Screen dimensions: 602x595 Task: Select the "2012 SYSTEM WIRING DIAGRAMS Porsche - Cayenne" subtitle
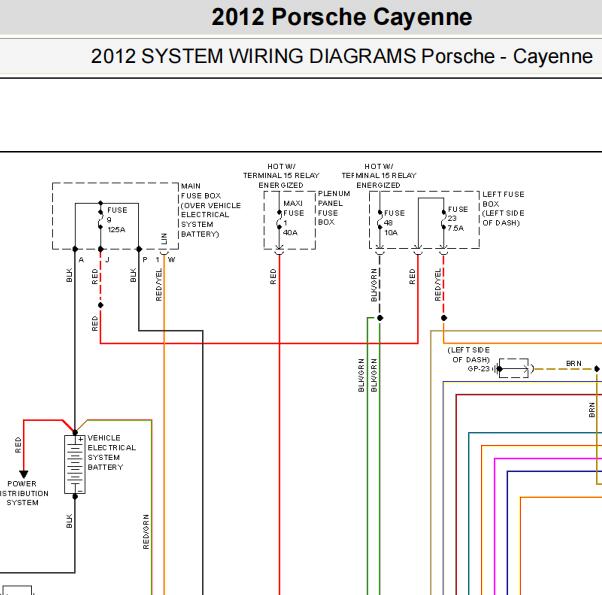[342, 56]
